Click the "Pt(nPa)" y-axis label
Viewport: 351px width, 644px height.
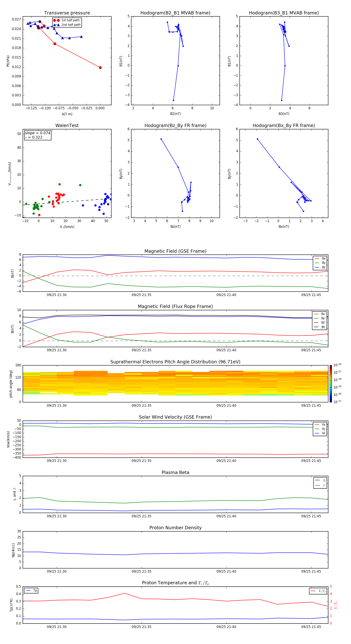[8, 61]
